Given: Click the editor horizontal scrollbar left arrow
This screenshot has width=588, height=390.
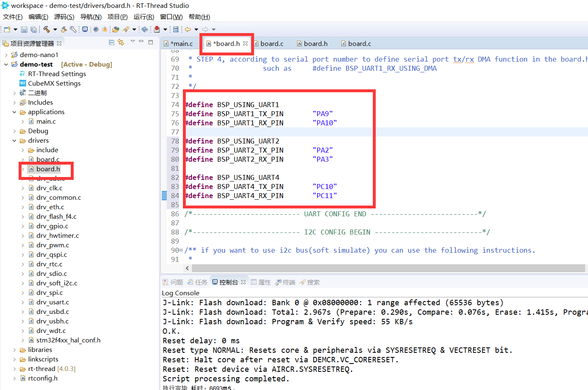Looking at the screenshot, I should 187,268.
